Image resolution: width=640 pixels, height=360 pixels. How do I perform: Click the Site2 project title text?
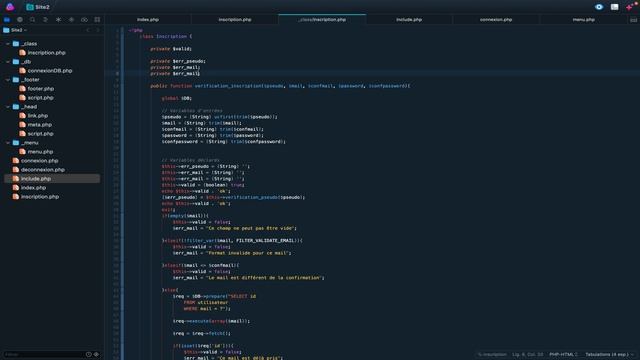click(x=42, y=7)
